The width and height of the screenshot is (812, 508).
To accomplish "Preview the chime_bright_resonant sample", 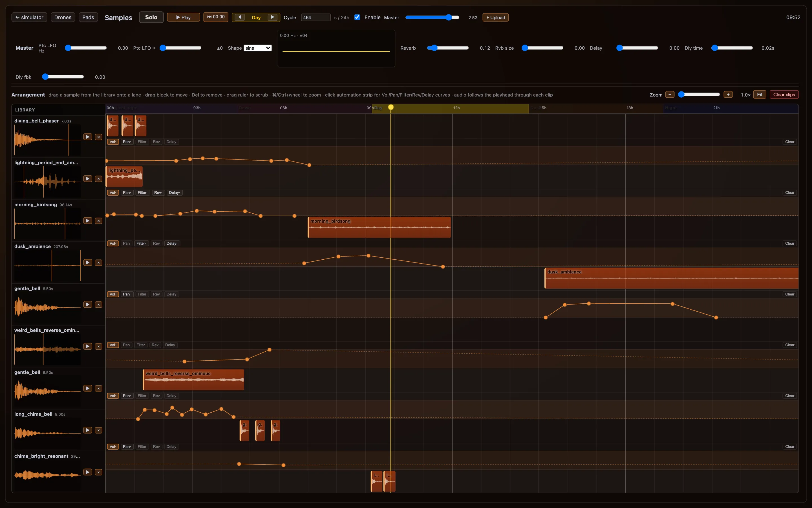I will (x=88, y=472).
